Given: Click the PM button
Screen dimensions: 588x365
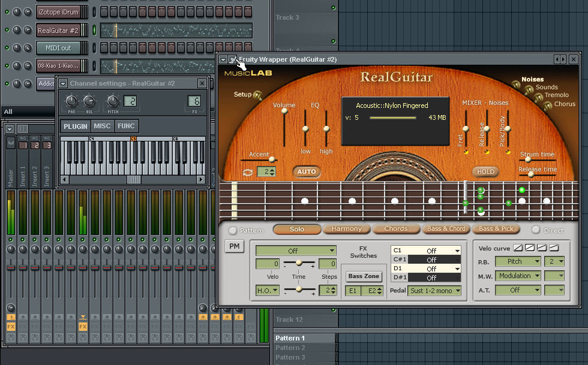Looking at the screenshot, I should coord(235,246).
